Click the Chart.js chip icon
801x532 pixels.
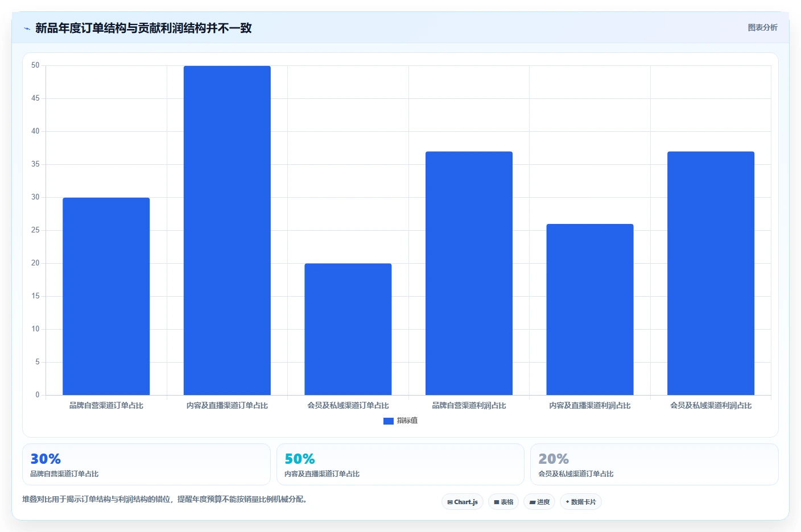tap(450, 502)
